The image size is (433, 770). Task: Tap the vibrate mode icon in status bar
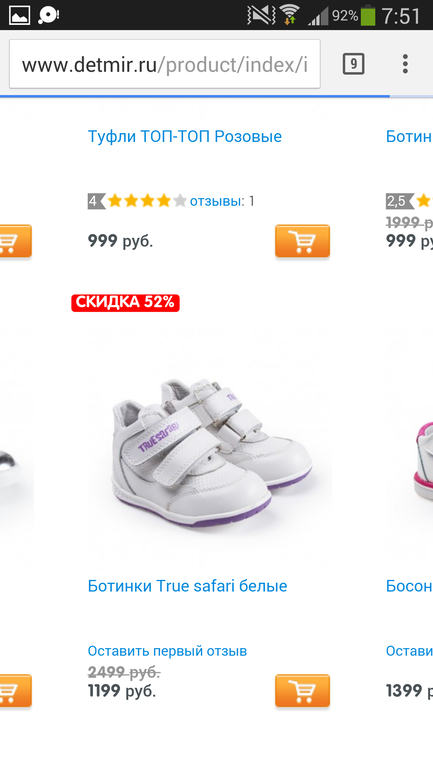tap(261, 15)
